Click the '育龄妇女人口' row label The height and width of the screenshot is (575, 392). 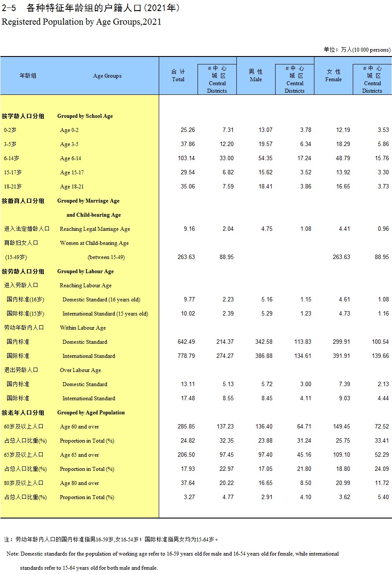(x=21, y=243)
